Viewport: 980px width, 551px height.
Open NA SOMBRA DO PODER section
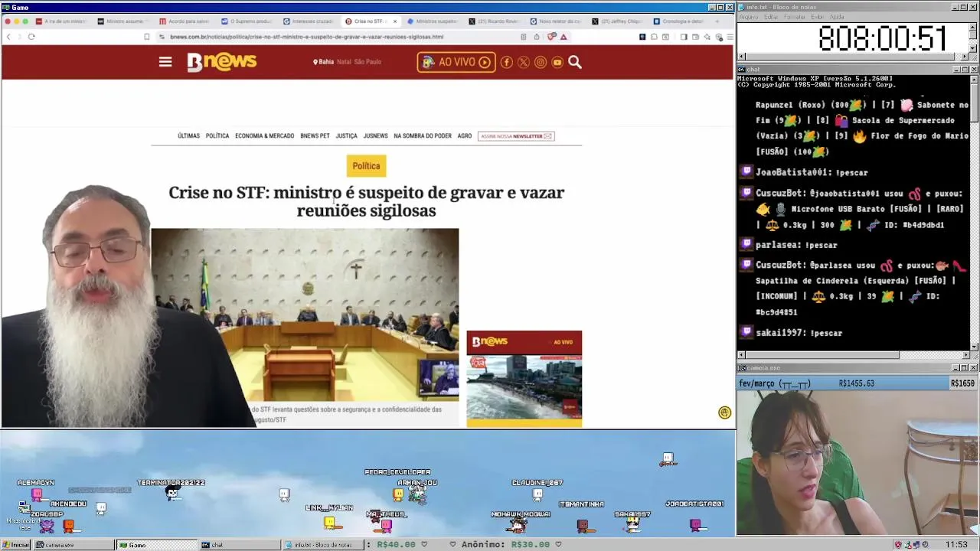click(x=423, y=136)
